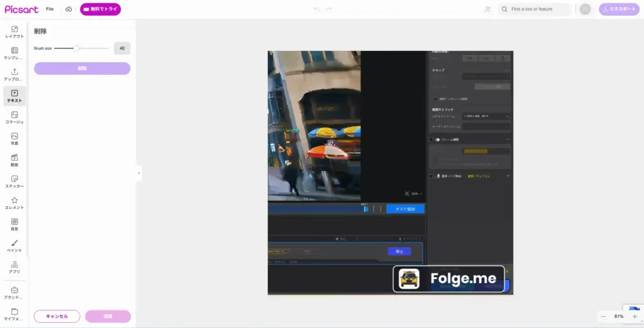Click Find a tool or feature search box
This screenshot has width=644, height=328.
point(535,9)
